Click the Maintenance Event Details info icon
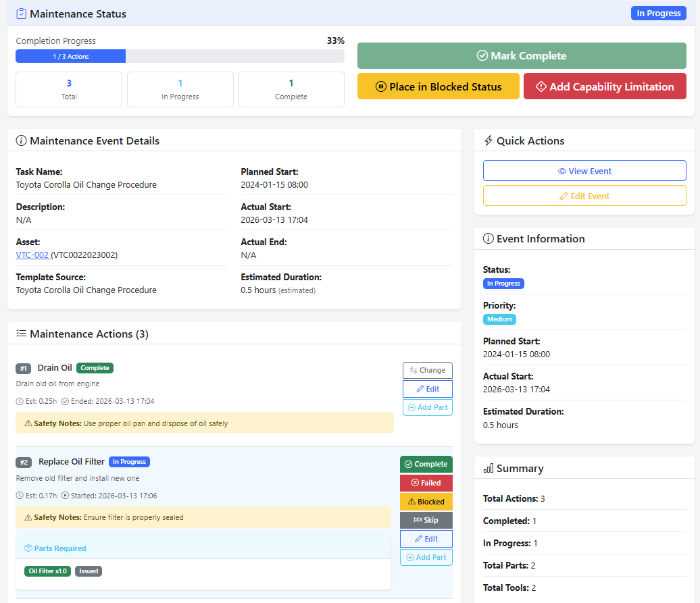The image size is (700, 603). [x=21, y=141]
